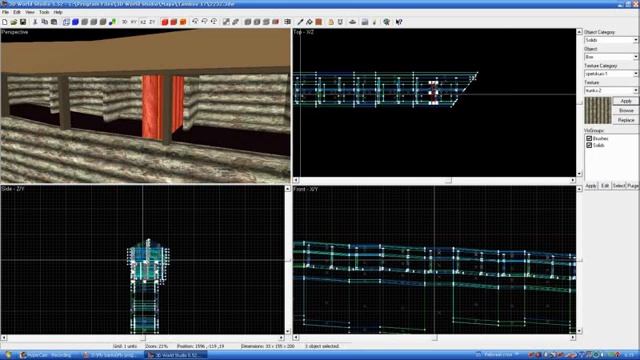Viewport: 640px width, 360px height.
Task: Click Apply next to the texture preview
Action: coord(626,101)
